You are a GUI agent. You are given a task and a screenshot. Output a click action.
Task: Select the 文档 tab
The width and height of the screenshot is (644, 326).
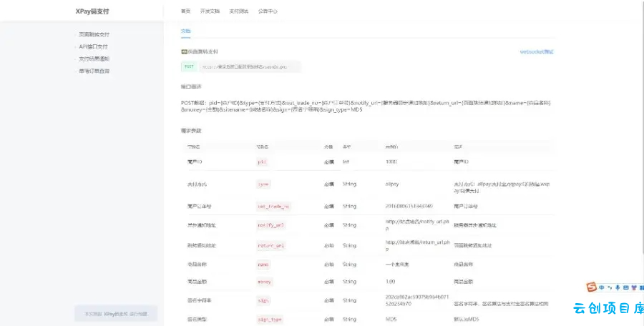point(185,31)
